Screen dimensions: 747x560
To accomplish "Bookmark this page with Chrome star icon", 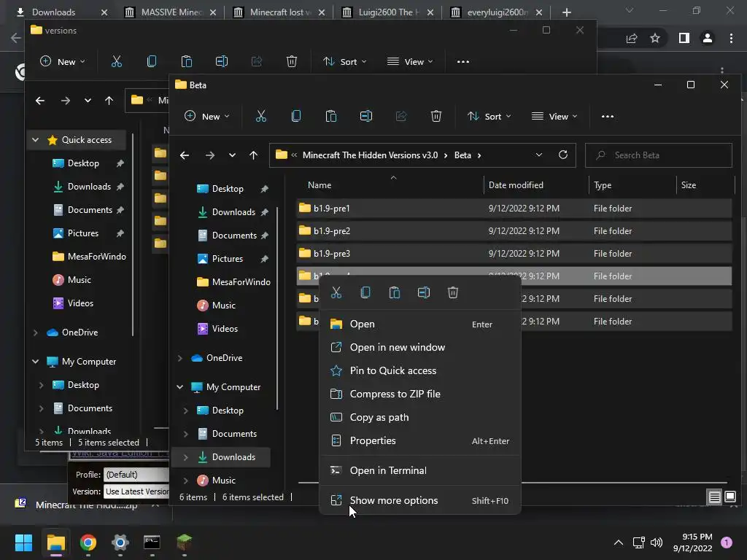I will 655,38.
